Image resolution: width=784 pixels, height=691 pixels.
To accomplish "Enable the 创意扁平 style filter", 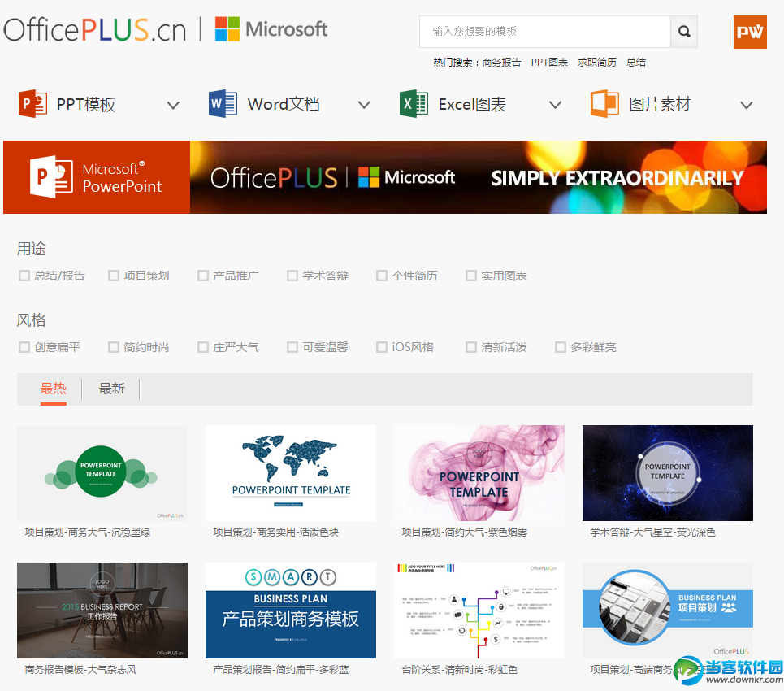I will (24, 347).
